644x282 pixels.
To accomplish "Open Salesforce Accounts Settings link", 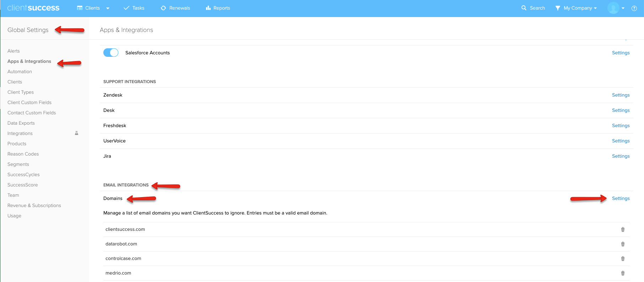I will point(621,53).
